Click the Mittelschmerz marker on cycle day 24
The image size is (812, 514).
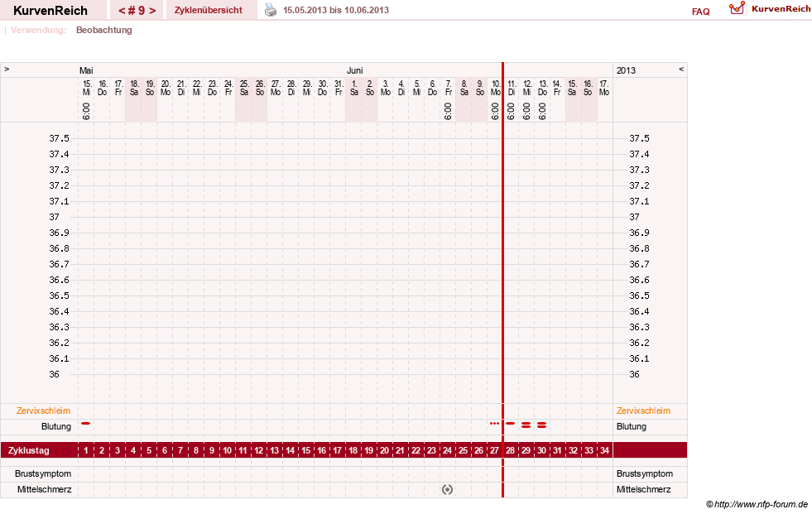448,490
